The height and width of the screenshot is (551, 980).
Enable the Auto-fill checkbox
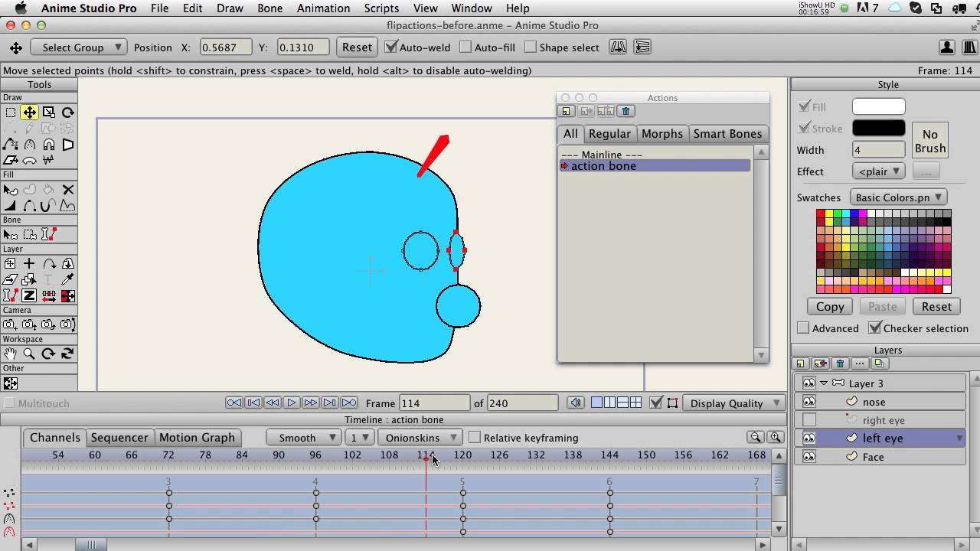(465, 47)
